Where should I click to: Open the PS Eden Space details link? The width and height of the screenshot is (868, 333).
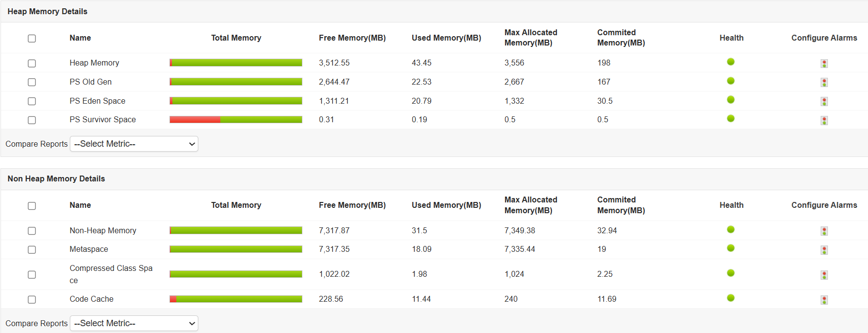click(97, 101)
